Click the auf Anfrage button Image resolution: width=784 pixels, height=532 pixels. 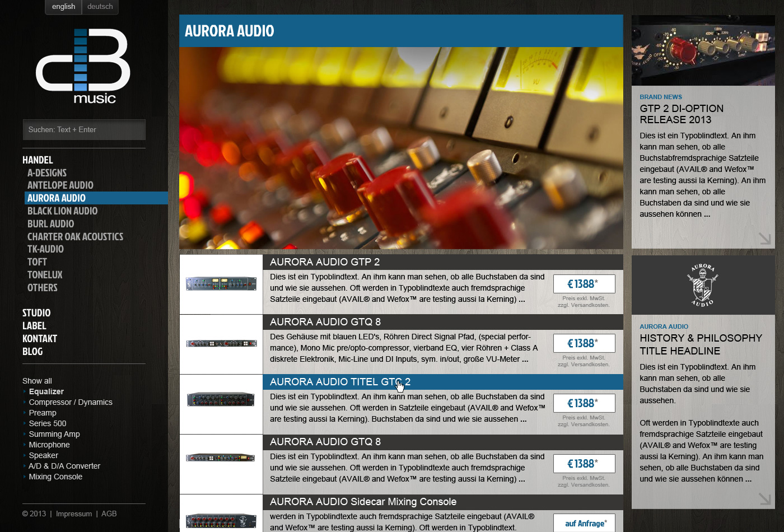(584, 523)
